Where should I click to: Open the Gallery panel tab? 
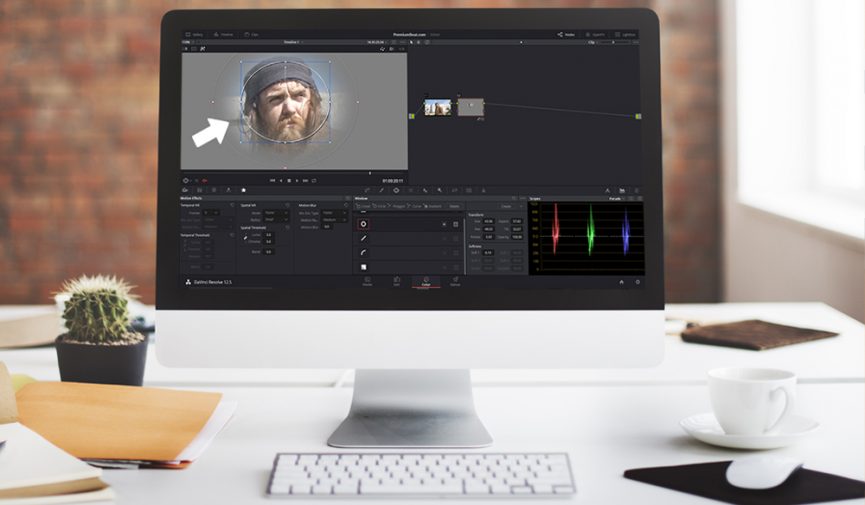click(x=193, y=34)
